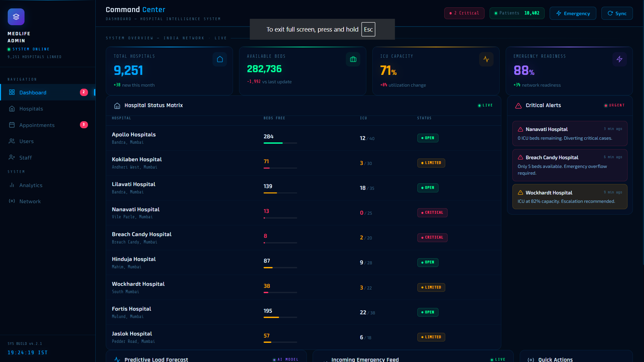Click the Users people icon
Screen dimensions: 644x362
point(12,141)
